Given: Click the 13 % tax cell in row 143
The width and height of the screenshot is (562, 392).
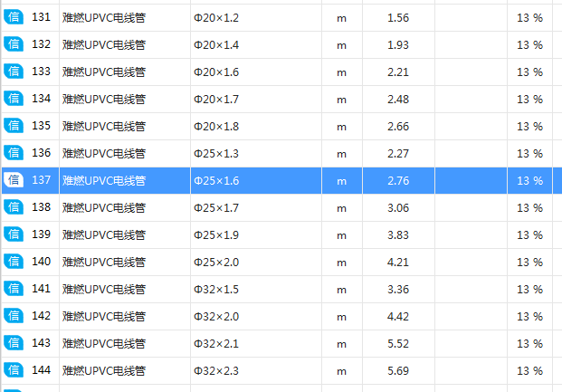Looking at the screenshot, I should (529, 344).
